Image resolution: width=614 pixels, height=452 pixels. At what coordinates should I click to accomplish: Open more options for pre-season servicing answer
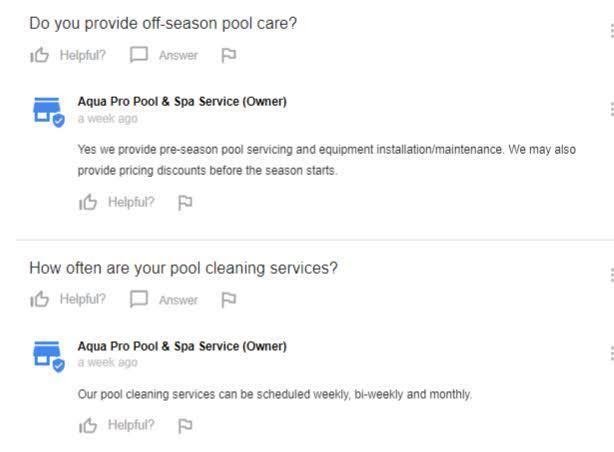click(x=610, y=109)
